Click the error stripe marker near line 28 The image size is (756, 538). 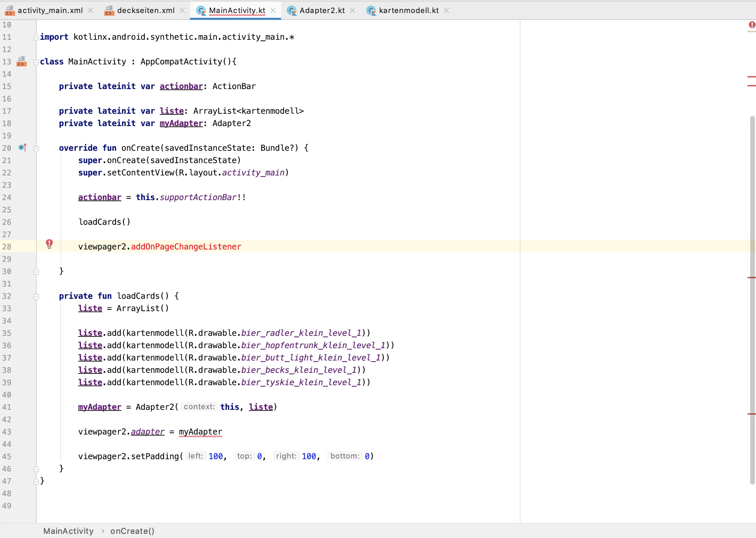pos(752,278)
